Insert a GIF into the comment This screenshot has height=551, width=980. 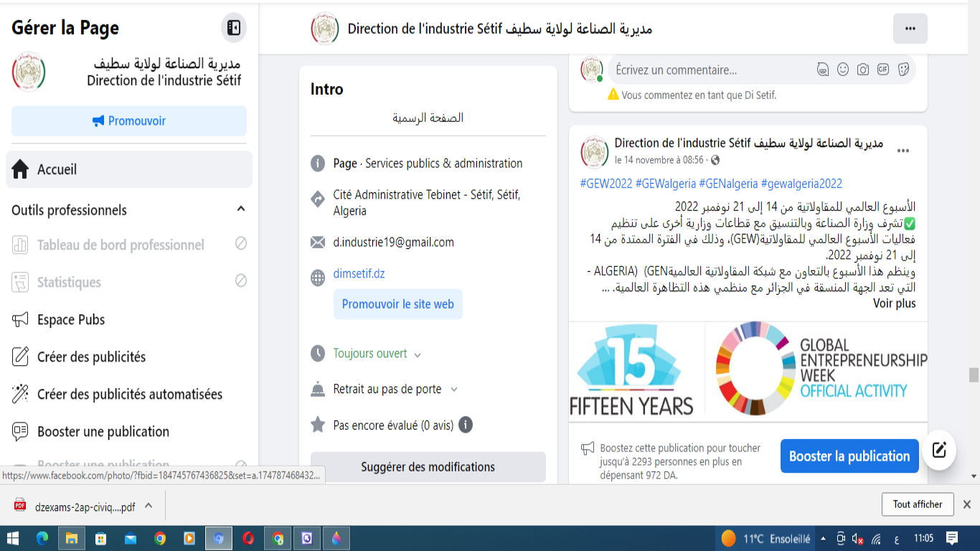(x=883, y=70)
